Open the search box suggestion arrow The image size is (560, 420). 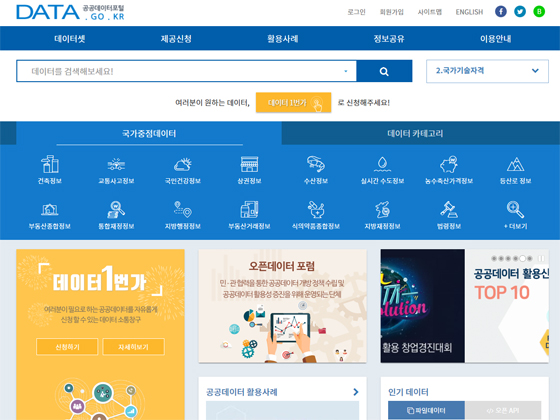click(x=346, y=71)
